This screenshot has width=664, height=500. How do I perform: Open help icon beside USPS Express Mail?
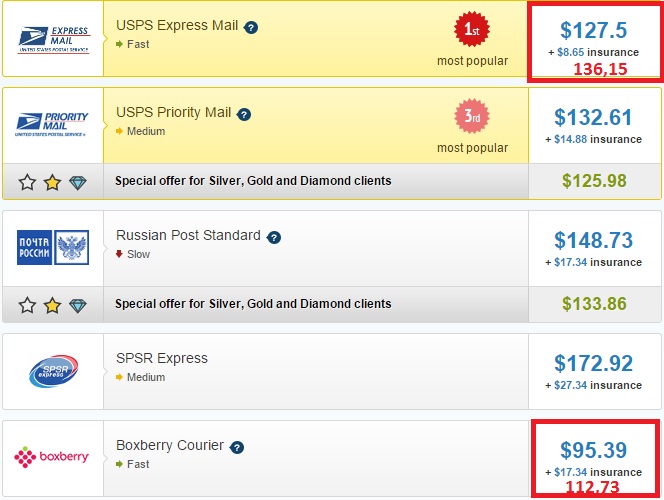click(251, 26)
